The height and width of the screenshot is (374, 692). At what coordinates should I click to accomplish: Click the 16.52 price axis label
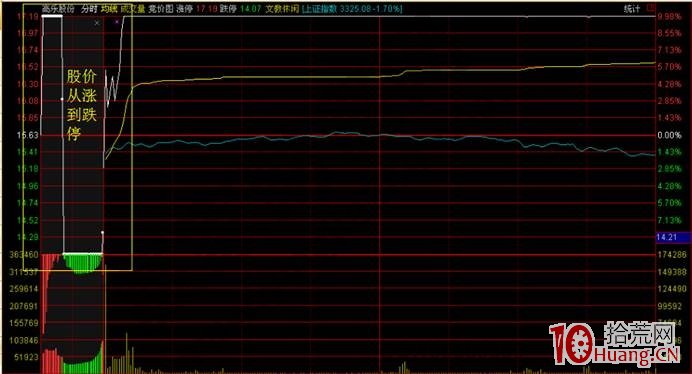click(27, 67)
